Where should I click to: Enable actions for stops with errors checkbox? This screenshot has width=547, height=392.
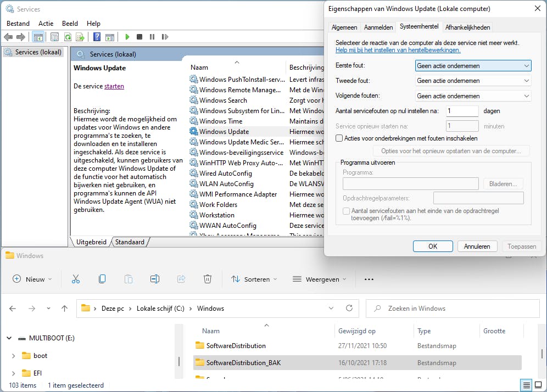[x=339, y=138]
